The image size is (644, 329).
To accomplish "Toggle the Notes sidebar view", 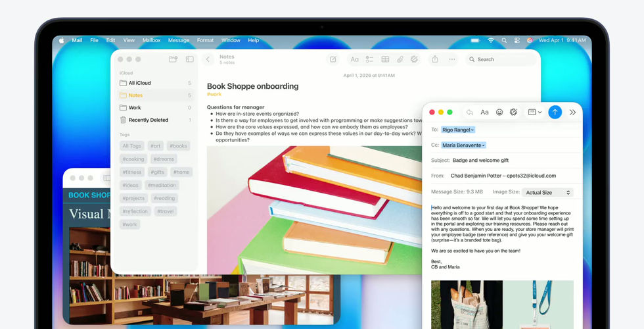I will pos(190,59).
